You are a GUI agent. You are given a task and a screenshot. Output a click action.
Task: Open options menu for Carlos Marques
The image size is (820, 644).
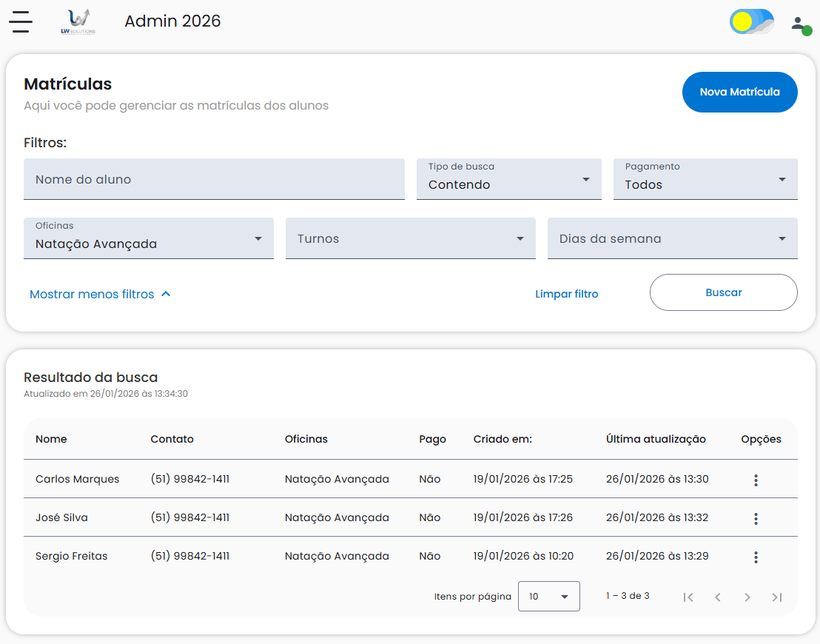(756, 480)
